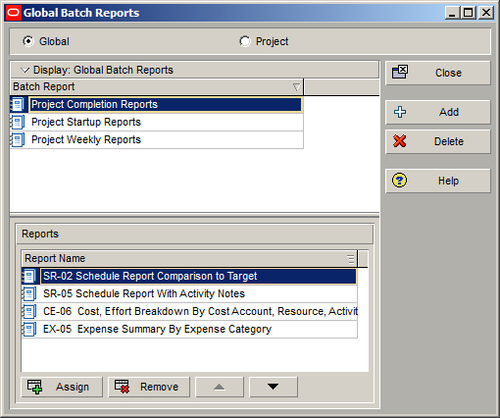Click the Project Startup Reports notebook icon
The width and height of the screenshot is (500, 418).
(x=18, y=122)
